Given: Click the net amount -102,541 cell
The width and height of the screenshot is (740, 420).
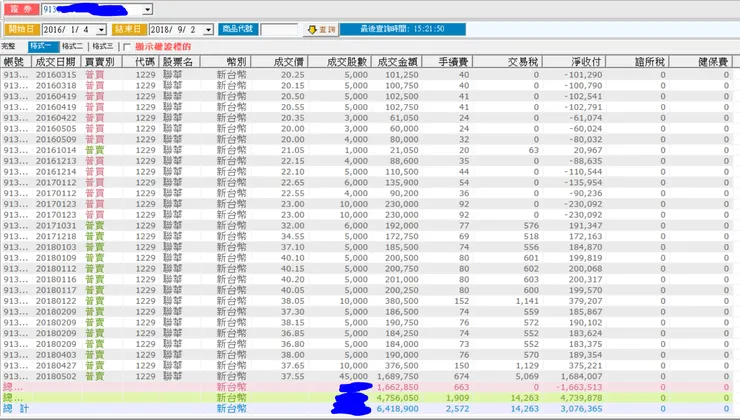Looking at the screenshot, I should [x=583, y=96].
